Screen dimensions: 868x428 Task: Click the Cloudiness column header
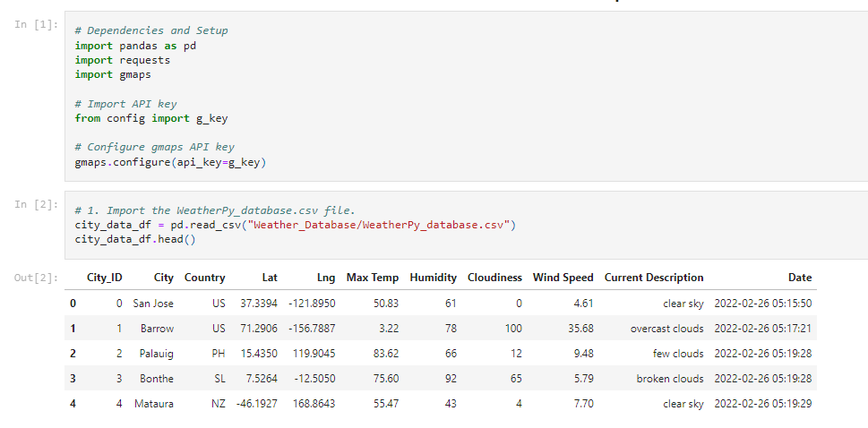coord(494,278)
